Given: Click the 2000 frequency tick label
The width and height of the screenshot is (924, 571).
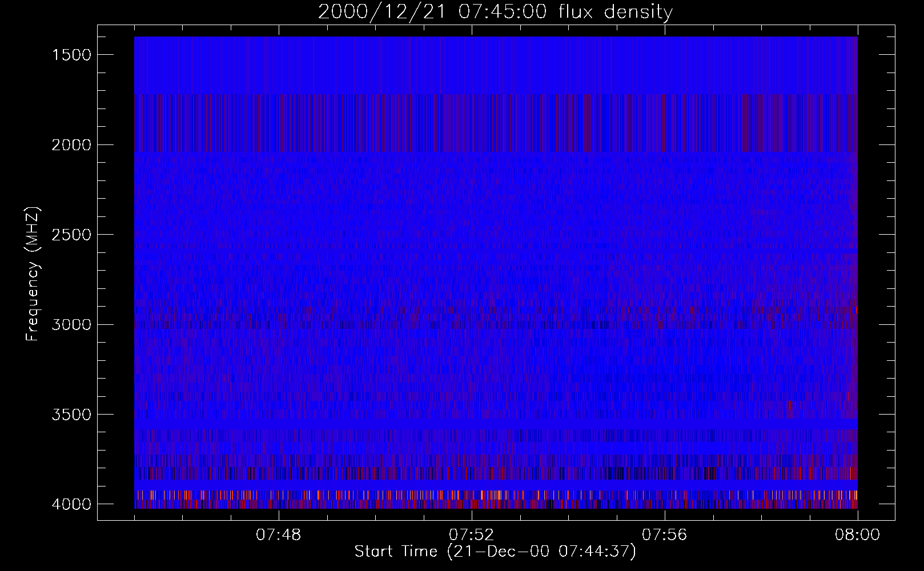Looking at the screenshot, I should click(x=71, y=145).
